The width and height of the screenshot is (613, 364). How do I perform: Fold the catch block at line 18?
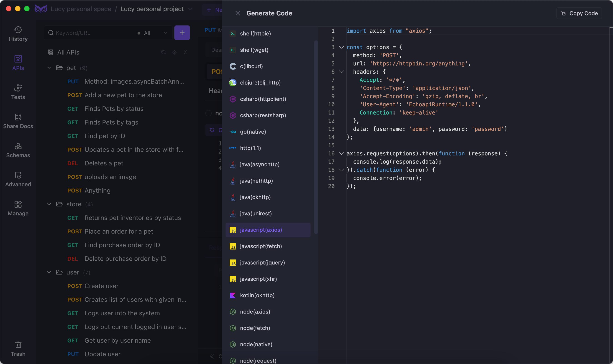[341, 170]
